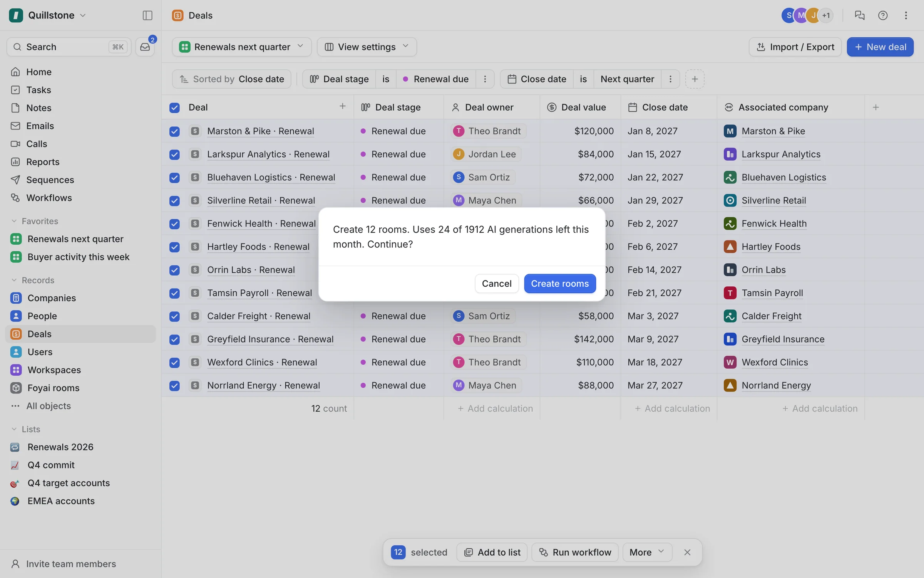Open the More actions dropdown
Screen dimensions: 924x578
(647, 552)
